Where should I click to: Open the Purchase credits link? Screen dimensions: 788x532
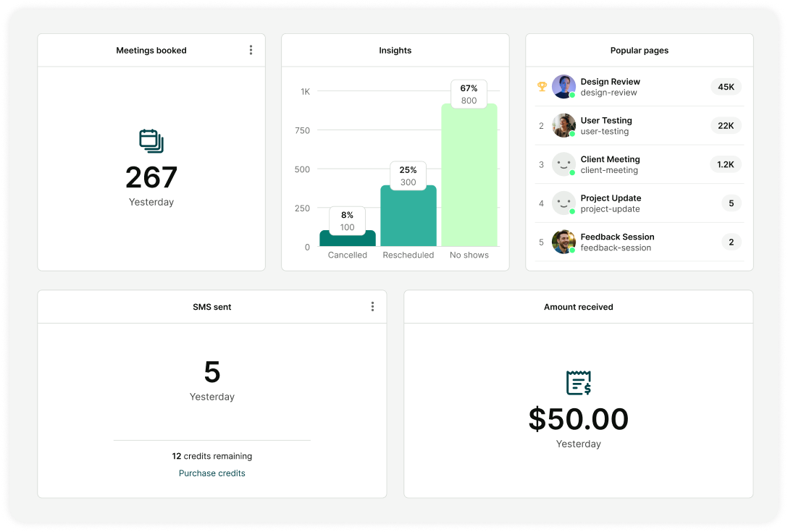[x=211, y=473]
